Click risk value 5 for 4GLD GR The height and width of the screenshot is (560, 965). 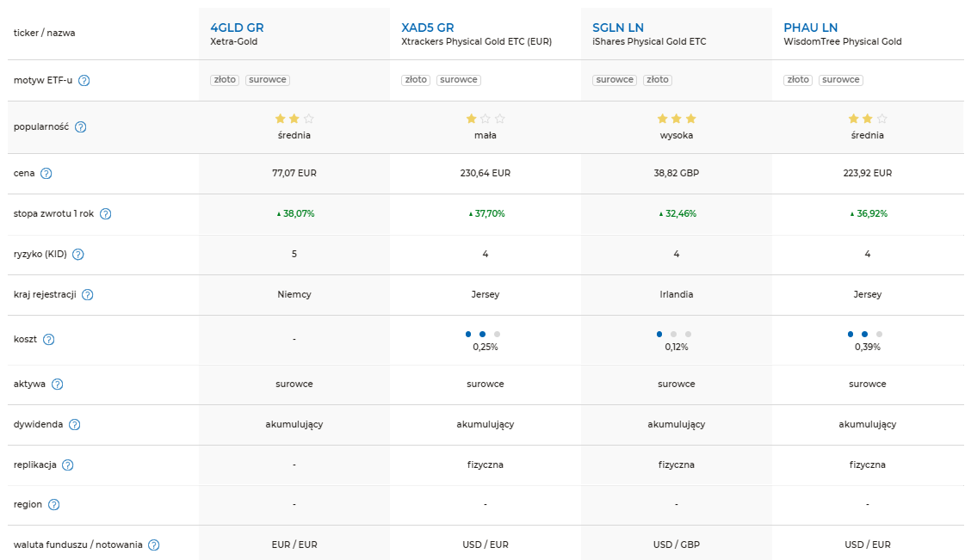(x=294, y=254)
